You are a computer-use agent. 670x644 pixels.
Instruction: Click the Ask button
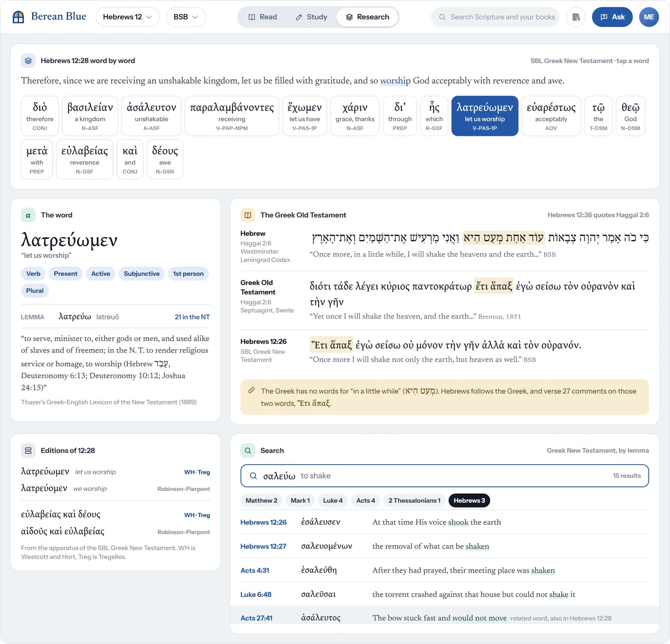(612, 17)
